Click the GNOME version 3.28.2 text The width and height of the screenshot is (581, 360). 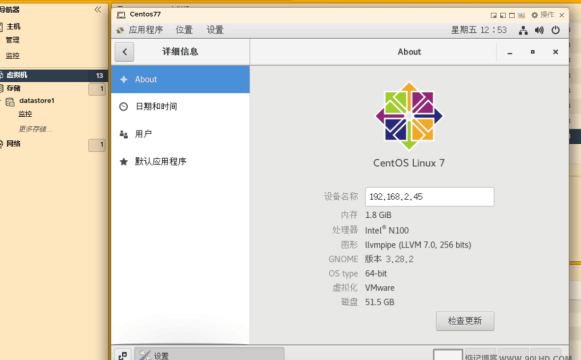(389, 259)
